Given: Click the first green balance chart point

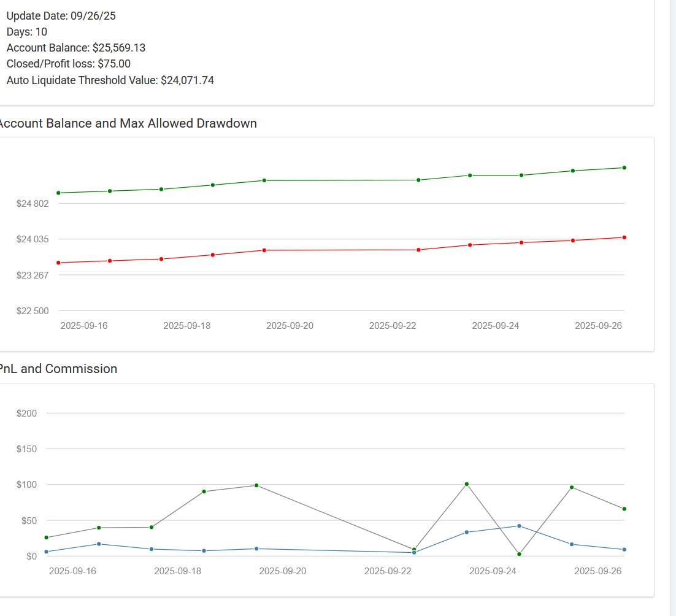Looking at the screenshot, I should 58,193.
